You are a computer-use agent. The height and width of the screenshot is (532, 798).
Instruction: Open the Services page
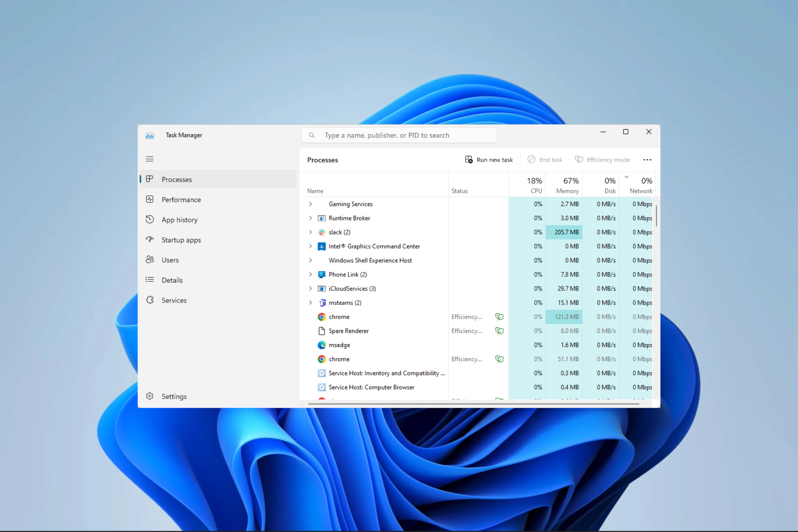pyautogui.click(x=218, y=300)
